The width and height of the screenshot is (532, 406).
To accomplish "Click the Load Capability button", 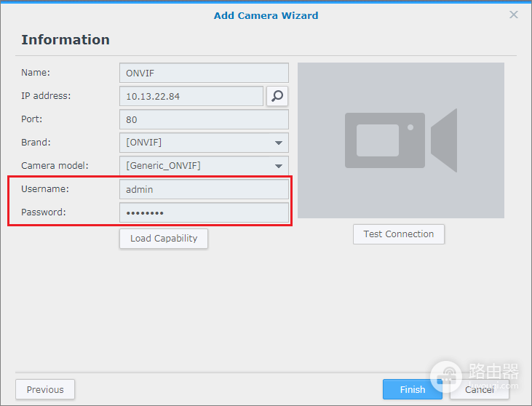I will coord(164,239).
